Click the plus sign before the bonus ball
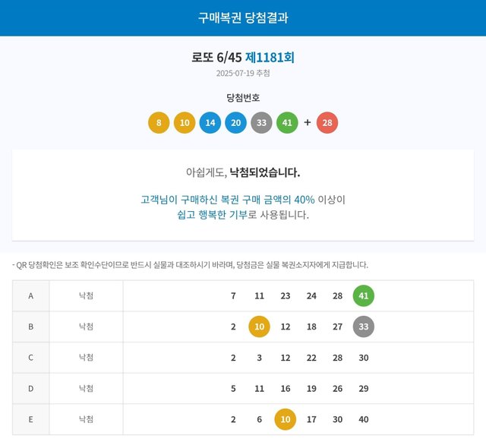This screenshot has height=448, width=486. [x=308, y=122]
